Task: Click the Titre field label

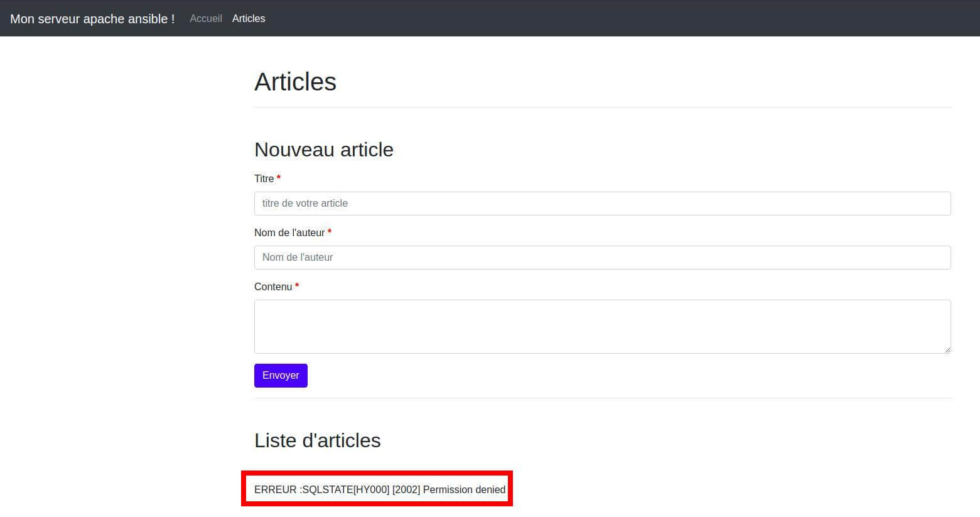Action: pos(264,179)
